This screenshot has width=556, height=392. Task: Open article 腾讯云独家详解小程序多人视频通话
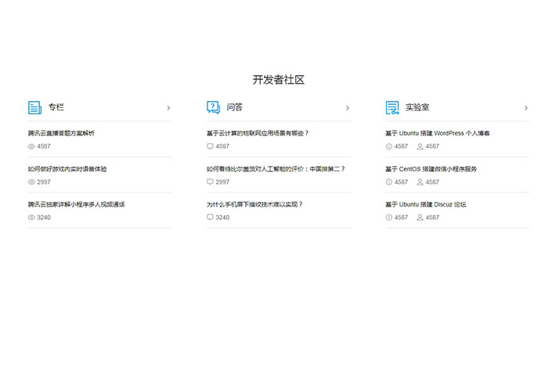(x=76, y=204)
